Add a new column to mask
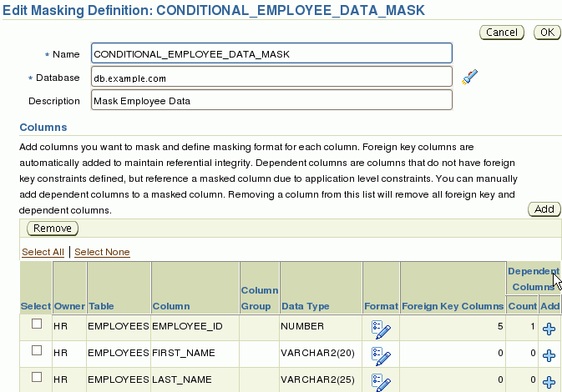The image size is (562, 392). click(544, 209)
